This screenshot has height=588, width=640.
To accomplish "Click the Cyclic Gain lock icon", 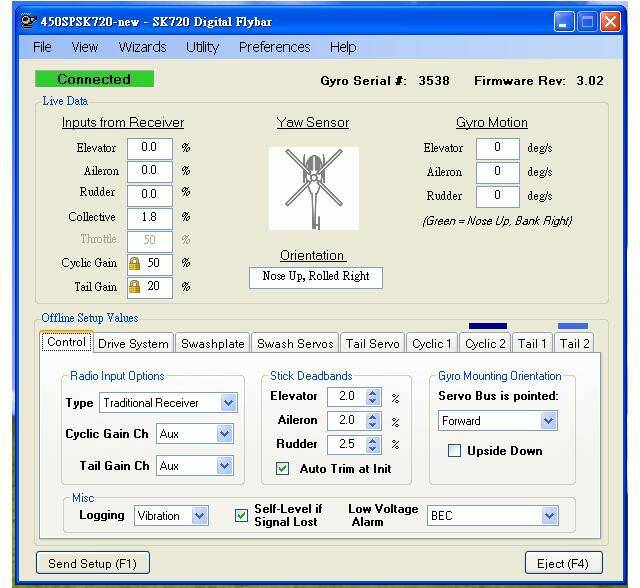I will [x=134, y=264].
